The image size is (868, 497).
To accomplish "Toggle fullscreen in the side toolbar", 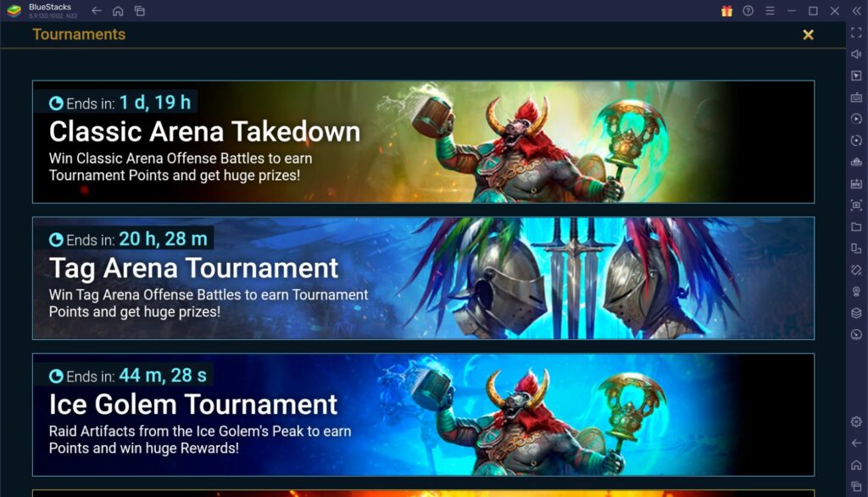I will click(856, 33).
